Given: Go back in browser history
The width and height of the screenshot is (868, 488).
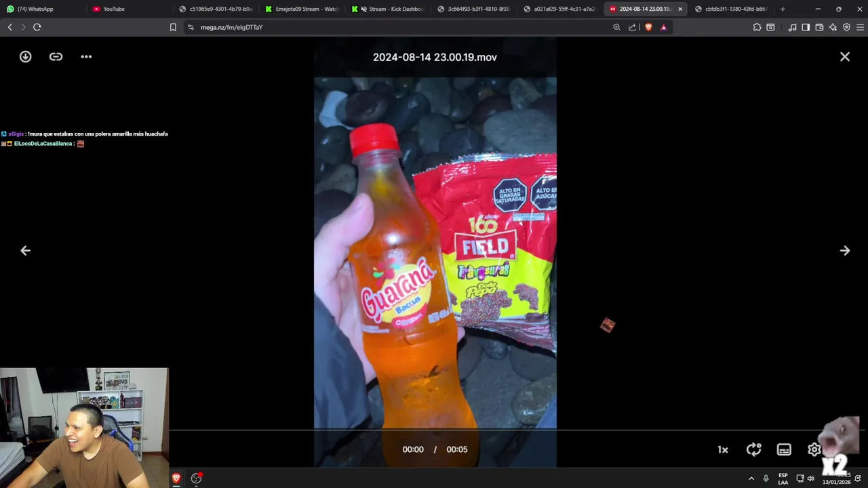Looking at the screenshot, I should click(9, 27).
